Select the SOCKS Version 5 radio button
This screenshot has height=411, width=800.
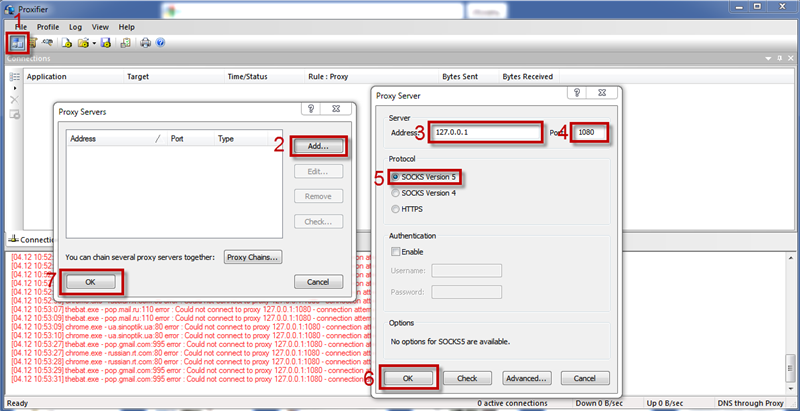pyautogui.click(x=395, y=177)
